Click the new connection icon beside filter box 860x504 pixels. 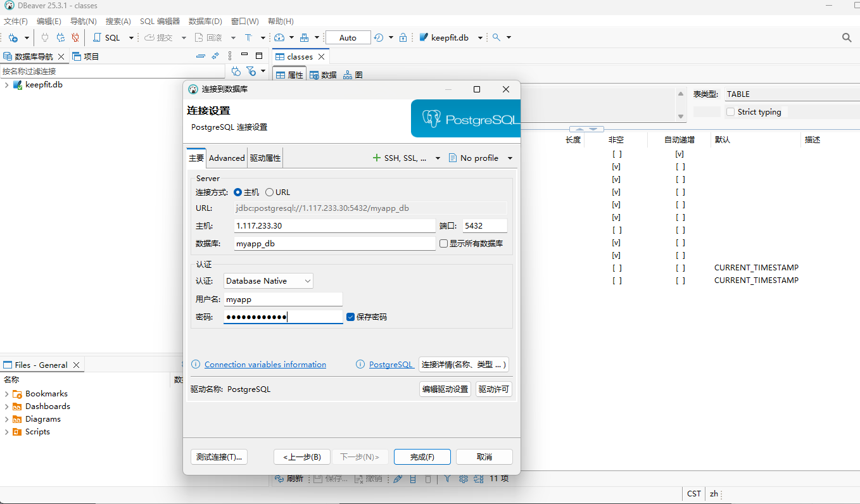[x=236, y=71]
